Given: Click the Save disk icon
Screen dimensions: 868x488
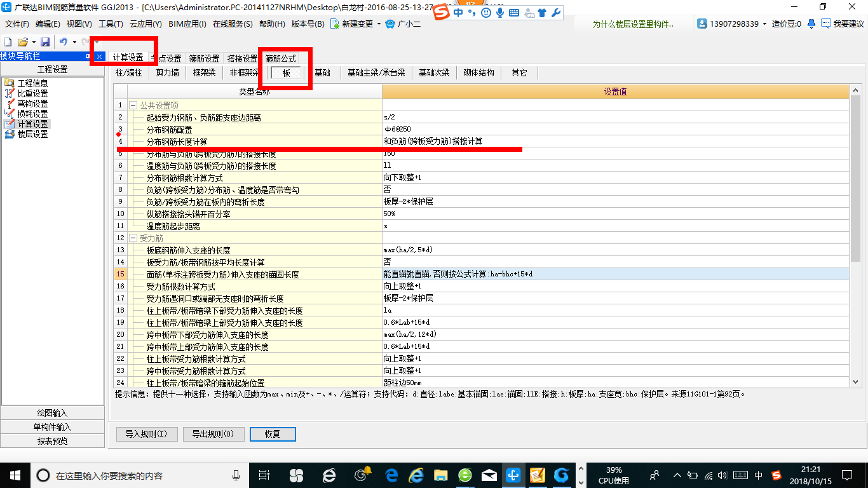Looking at the screenshot, I should point(45,42).
